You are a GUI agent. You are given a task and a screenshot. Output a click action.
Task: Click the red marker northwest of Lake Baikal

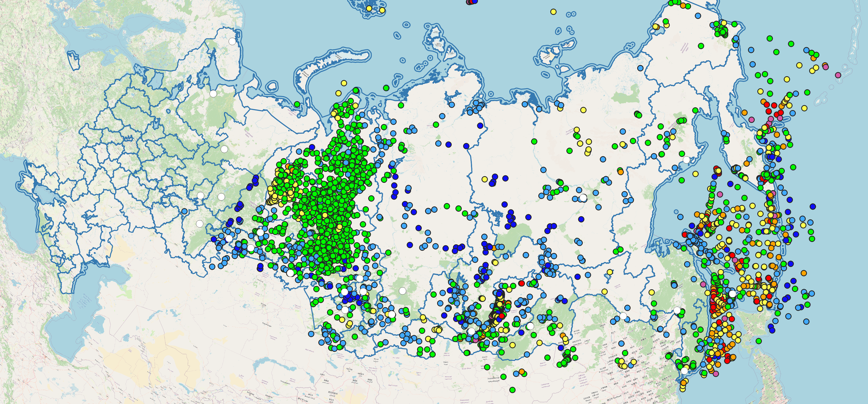[x=522, y=283]
